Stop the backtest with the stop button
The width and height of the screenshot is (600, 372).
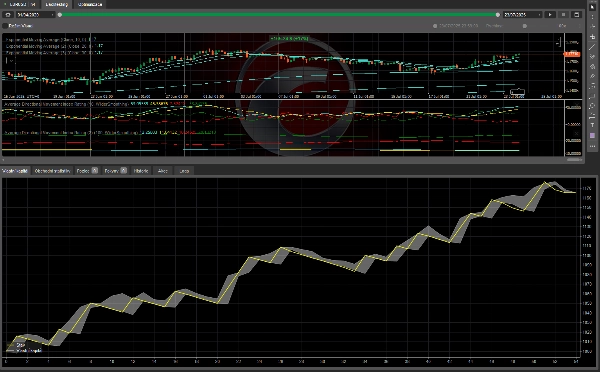coord(563,15)
